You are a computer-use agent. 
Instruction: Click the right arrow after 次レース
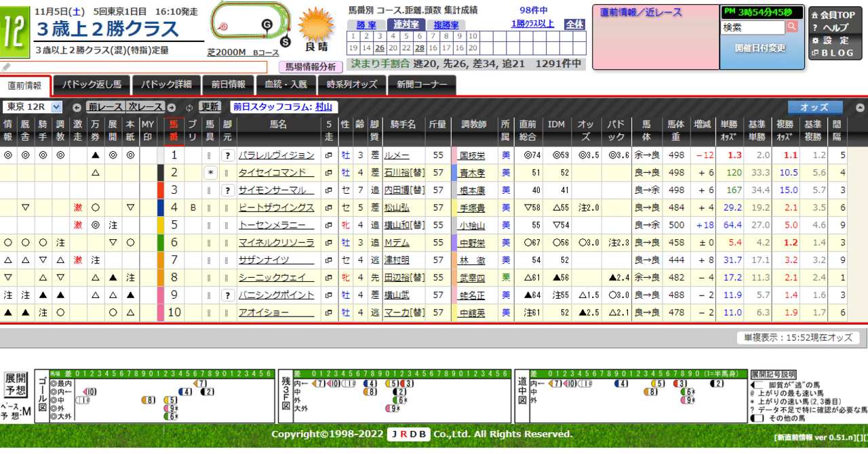tap(172, 107)
